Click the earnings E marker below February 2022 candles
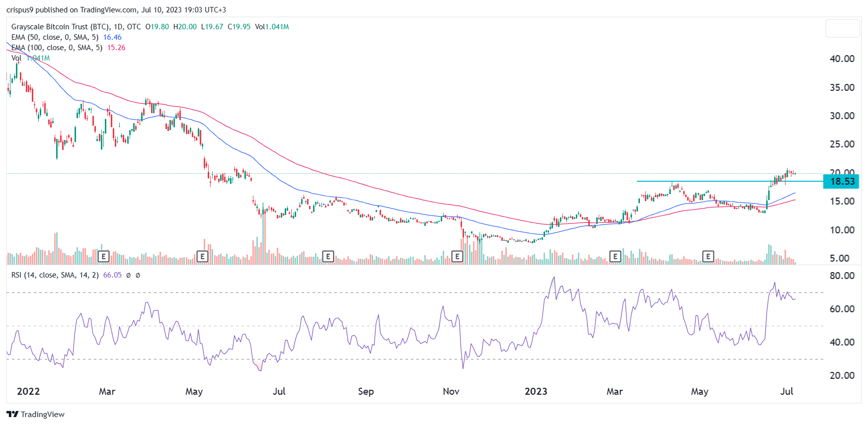This screenshot has width=868, height=425. 103,256
